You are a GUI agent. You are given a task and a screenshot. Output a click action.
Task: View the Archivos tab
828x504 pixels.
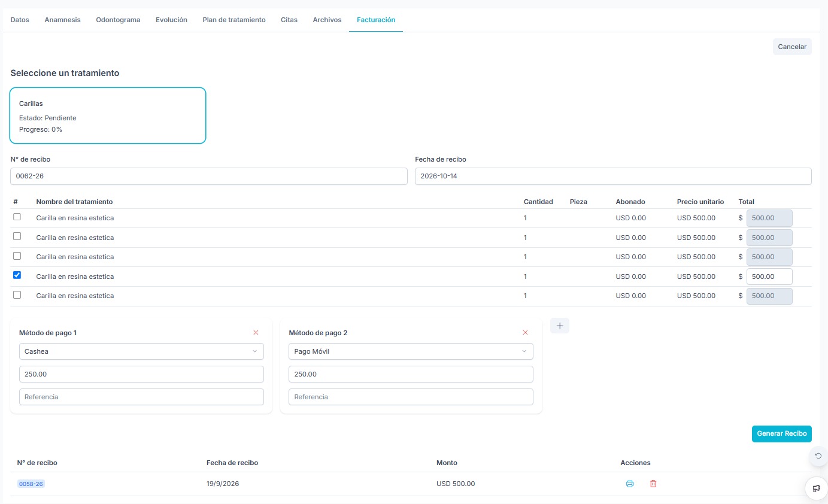pyautogui.click(x=327, y=20)
